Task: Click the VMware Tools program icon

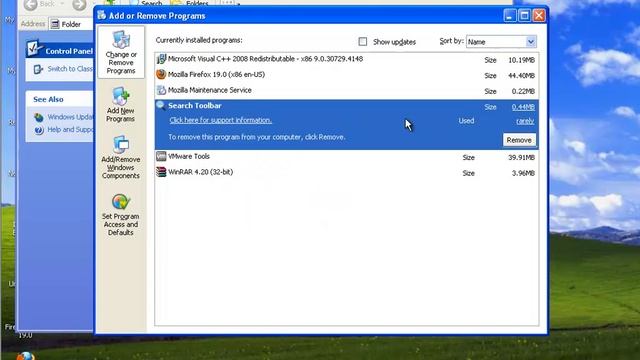Action: (x=161, y=156)
